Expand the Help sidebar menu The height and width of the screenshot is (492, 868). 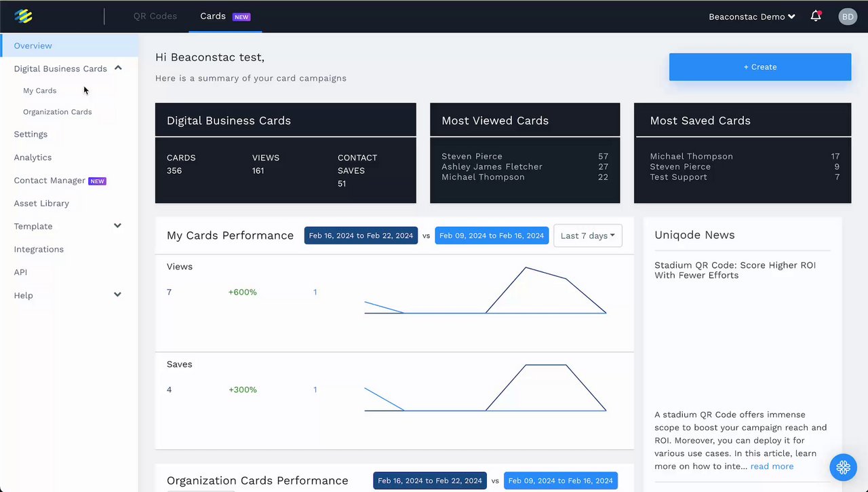pyautogui.click(x=117, y=295)
